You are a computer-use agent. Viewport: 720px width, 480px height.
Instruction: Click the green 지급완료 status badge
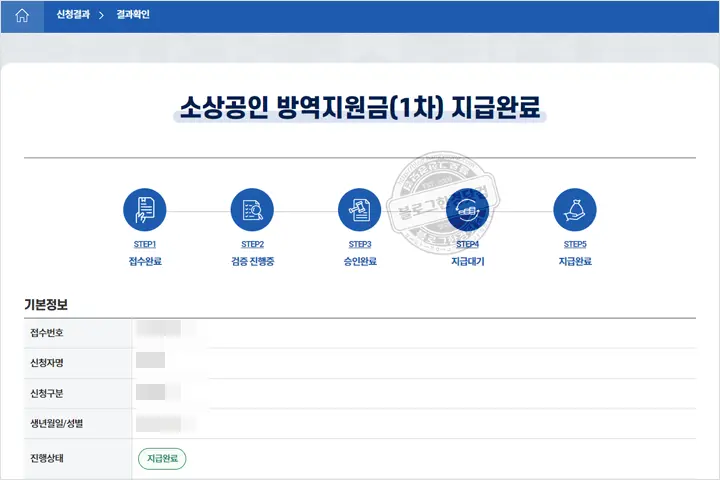(x=162, y=458)
